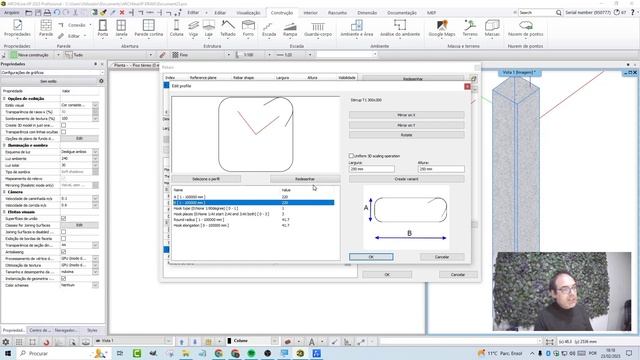Click the Rotate button in Edit profile
The width and height of the screenshot is (640, 360).
tap(406, 135)
